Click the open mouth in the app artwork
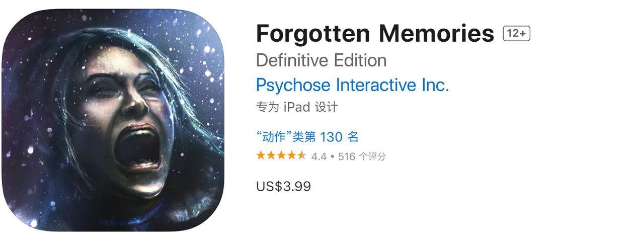This screenshot has width=644, height=240. (x=137, y=151)
